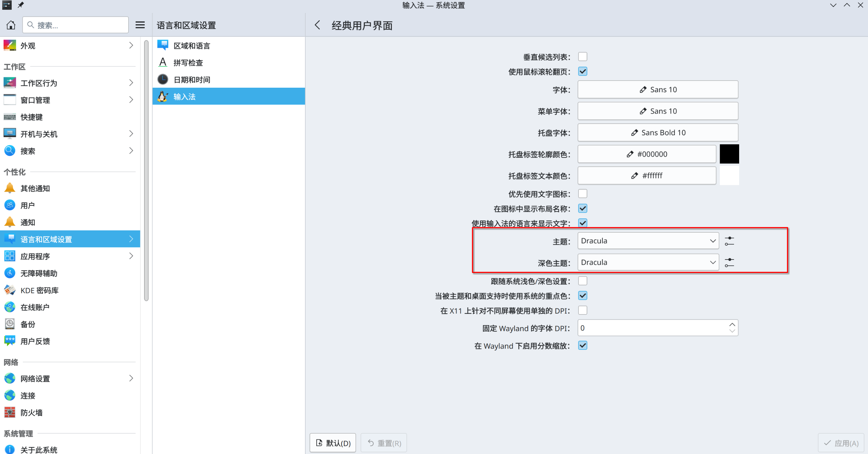The width and height of the screenshot is (868, 454).
Task: Click the 默认(D) defaults button
Action: 333,443
